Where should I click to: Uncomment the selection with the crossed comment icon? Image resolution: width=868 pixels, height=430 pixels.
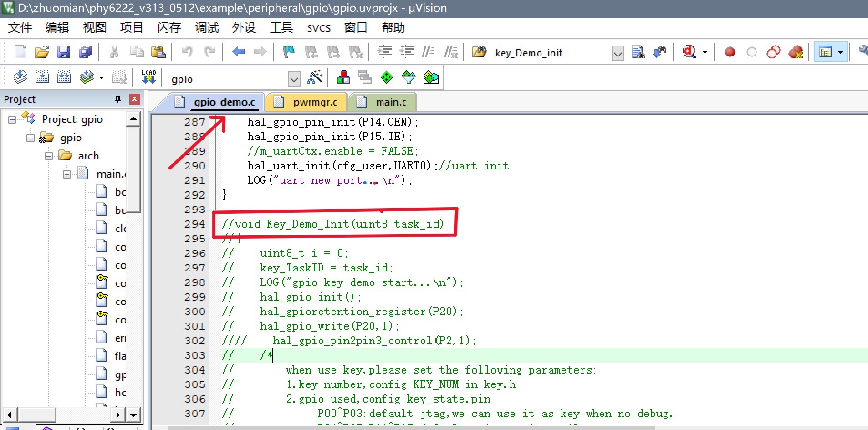pyautogui.click(x=450, y=52)
